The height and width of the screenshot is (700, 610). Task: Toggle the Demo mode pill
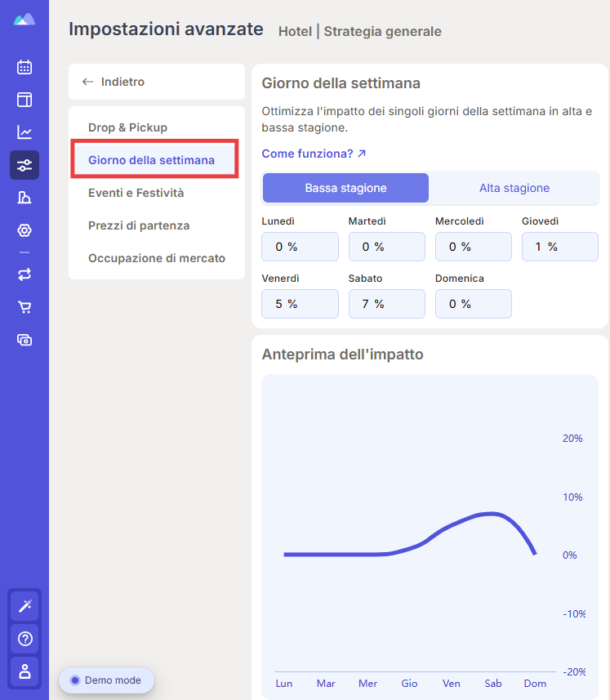(x=106, y=680)
